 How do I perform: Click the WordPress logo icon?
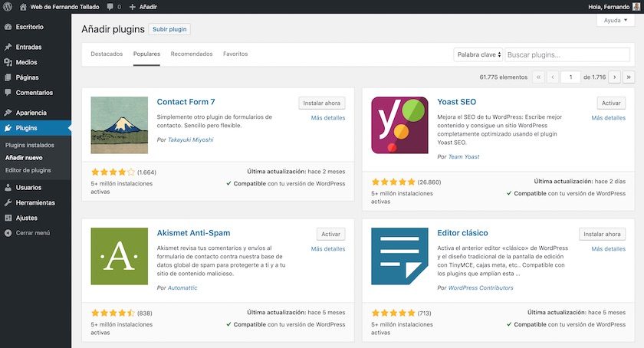(x=8, y=7)
